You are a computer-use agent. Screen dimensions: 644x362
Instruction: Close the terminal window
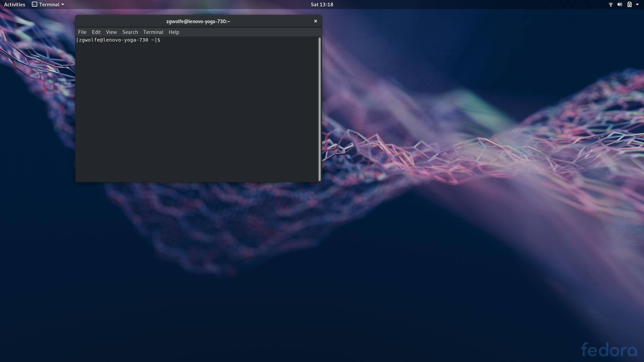click(315, 21)
